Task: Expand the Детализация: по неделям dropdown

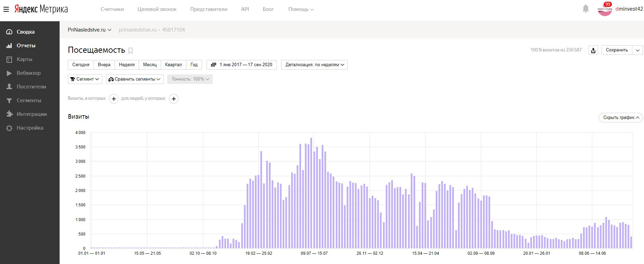Action: 314,65
